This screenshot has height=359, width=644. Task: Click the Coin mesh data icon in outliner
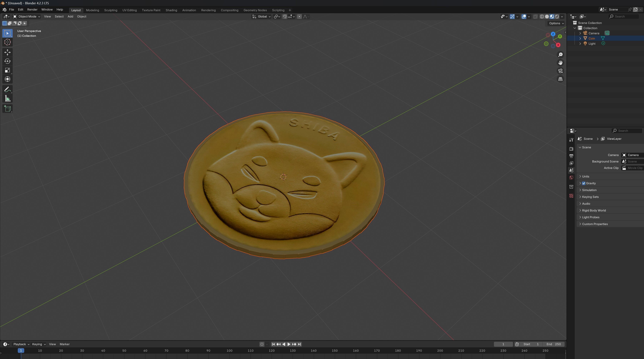click(603, 38)
